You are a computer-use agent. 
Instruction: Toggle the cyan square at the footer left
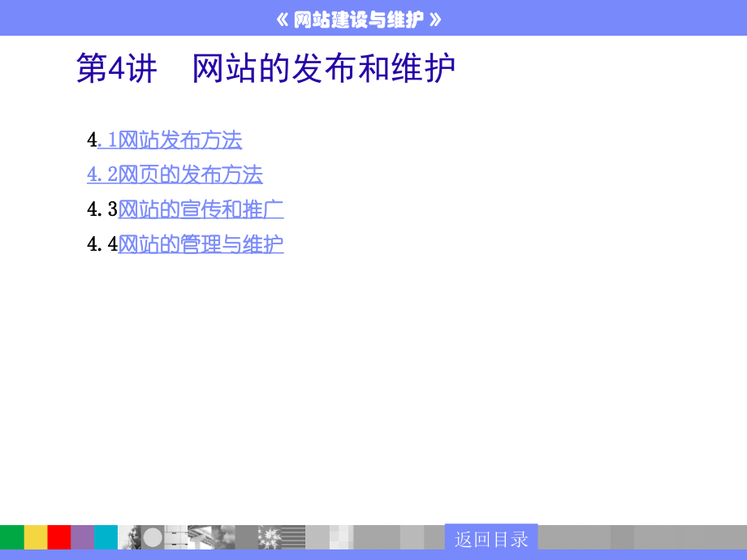[106, 537]
